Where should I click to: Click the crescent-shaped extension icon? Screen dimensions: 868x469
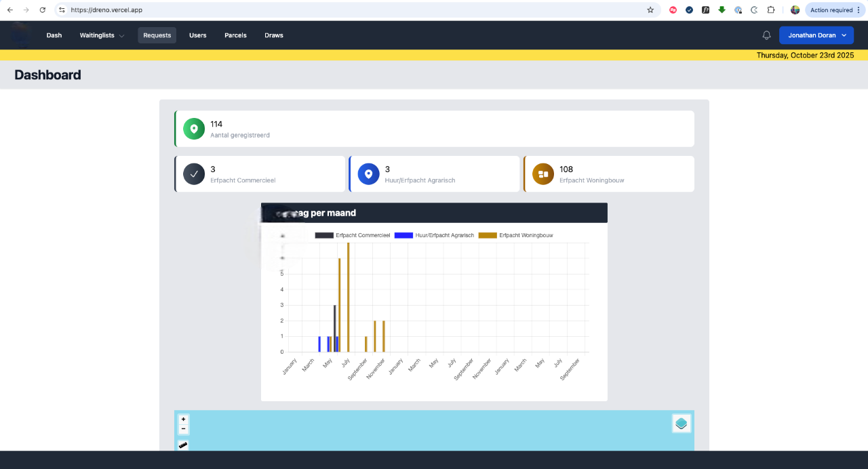[x=754, y=10]
